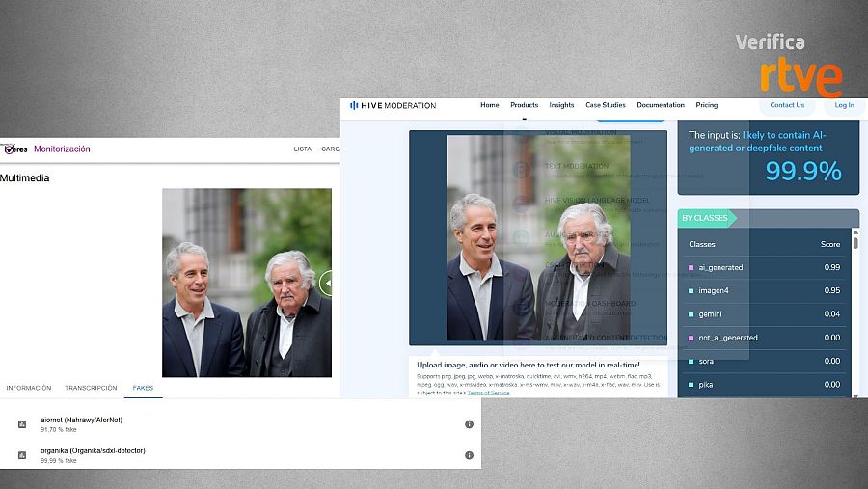
Task: Click image icon beside aiornot result
Action: [22, 424]
